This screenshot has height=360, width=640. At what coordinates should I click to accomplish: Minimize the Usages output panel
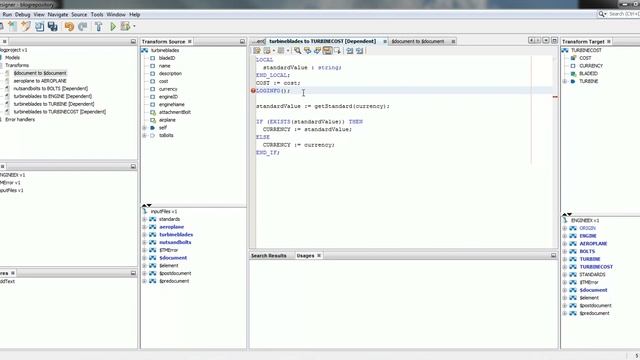click(553, 256)
